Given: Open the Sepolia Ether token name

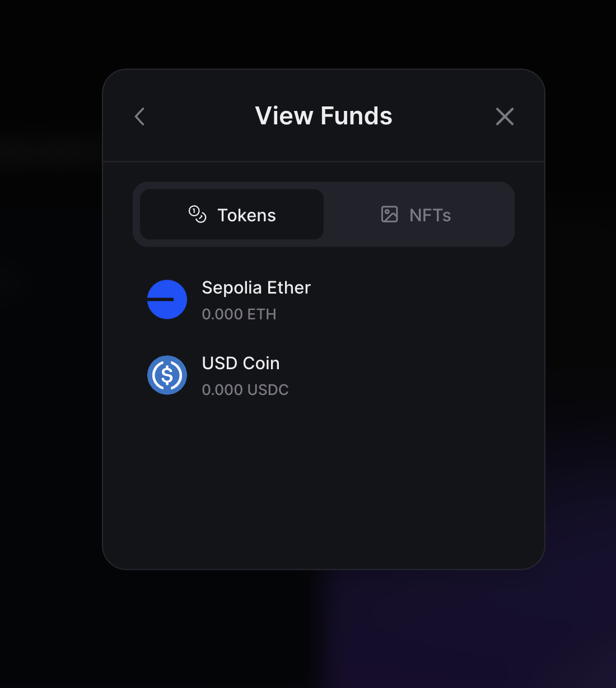Looking at the screenshot, I should pos(256,287).
